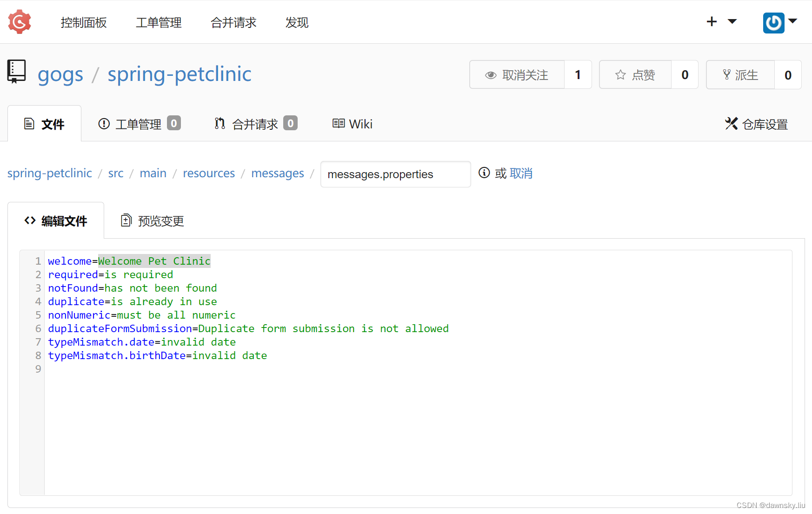The width and height of the screenshot is (812, 514).
Task: Open the watchers count 1
Action: (x=578, y=74)
